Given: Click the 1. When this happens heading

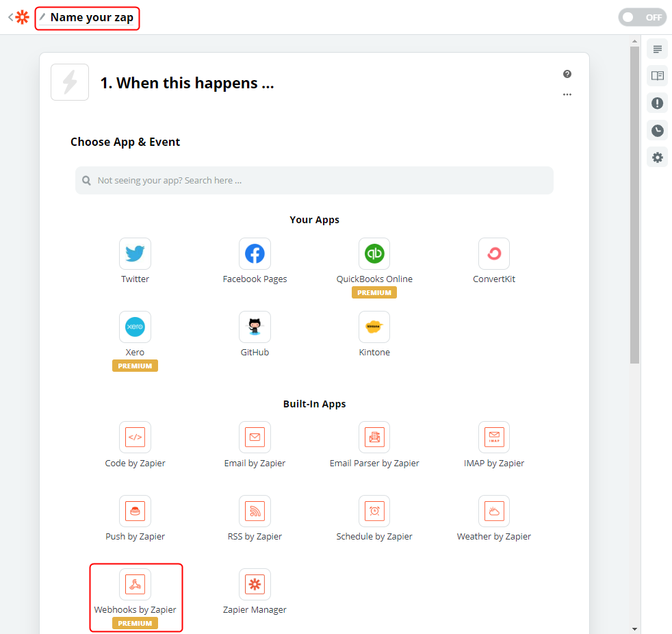Looking at the screenshot, I should point(187,83).
